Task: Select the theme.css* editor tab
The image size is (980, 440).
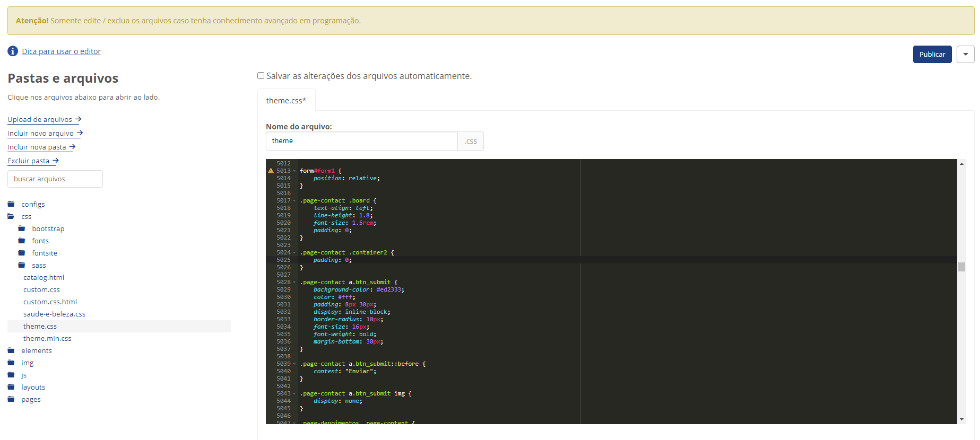Action: pos(286,100)
